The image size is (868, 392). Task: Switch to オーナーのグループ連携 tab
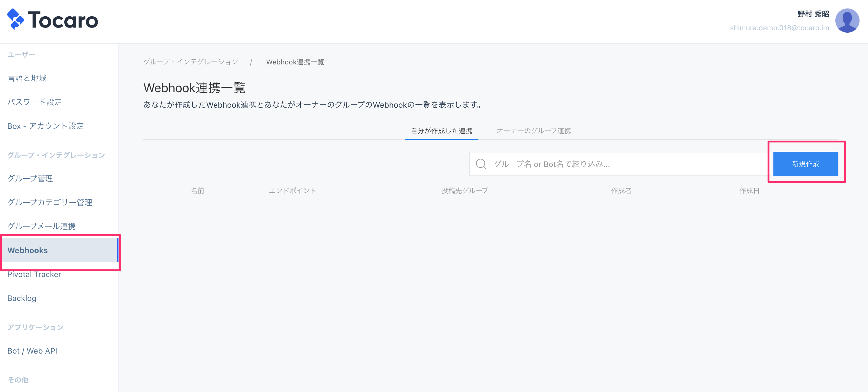pyautogui.click(x=533, y=131)
